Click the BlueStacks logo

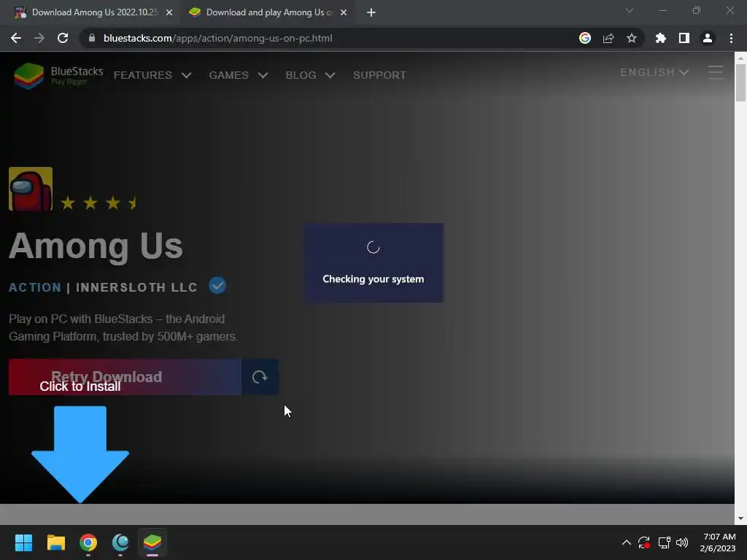58,75
